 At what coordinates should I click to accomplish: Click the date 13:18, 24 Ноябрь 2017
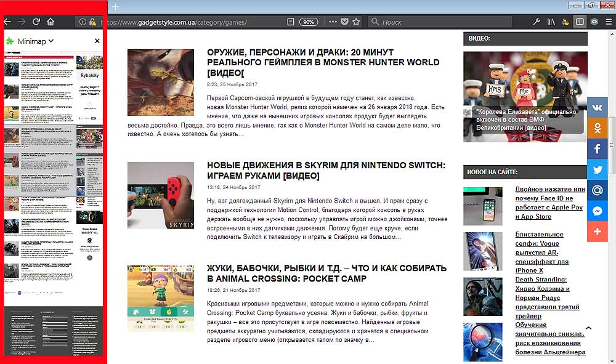click(x=233, y=187)
